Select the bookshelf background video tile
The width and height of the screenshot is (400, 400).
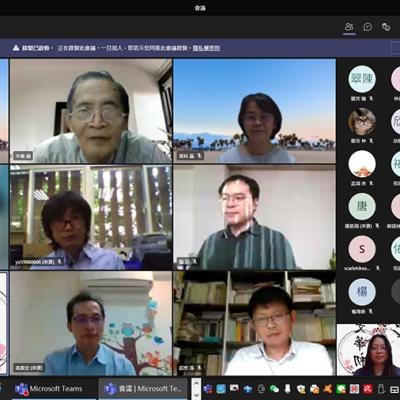[x=254, y=323]
